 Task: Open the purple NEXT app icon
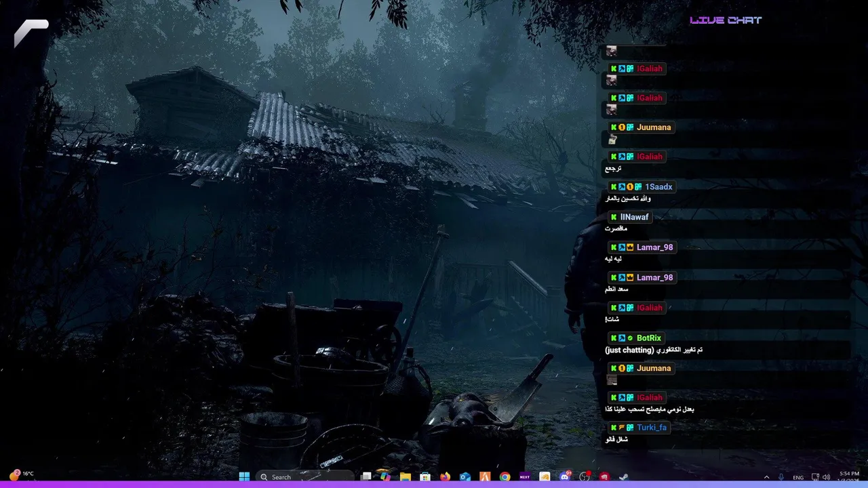pos(525,476)
